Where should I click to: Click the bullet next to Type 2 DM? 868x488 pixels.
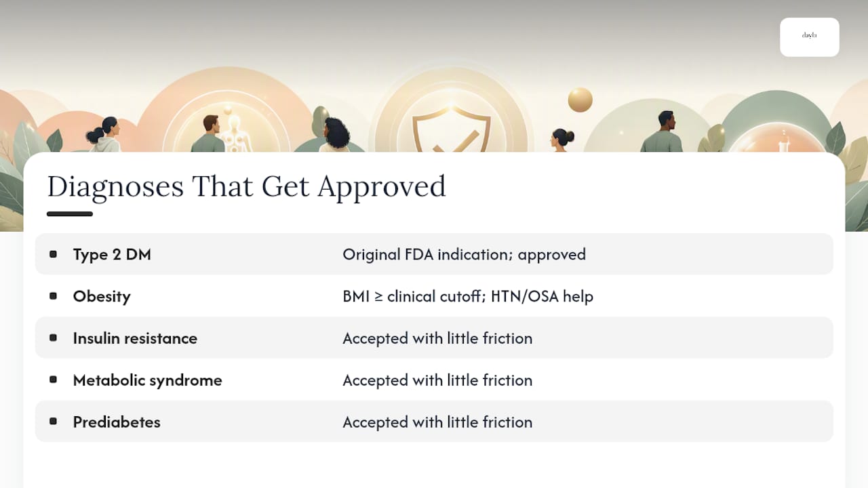[54, 254]
